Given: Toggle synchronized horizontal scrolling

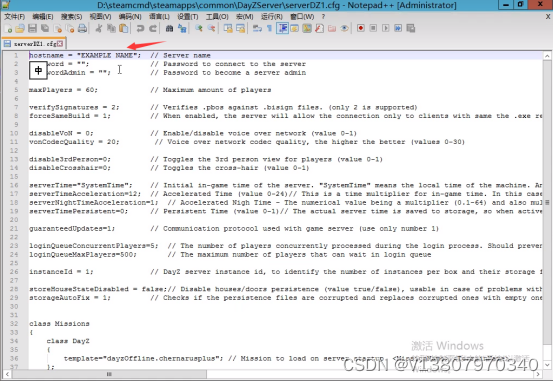Looking at the screenshot, I should tap(241, 29).
